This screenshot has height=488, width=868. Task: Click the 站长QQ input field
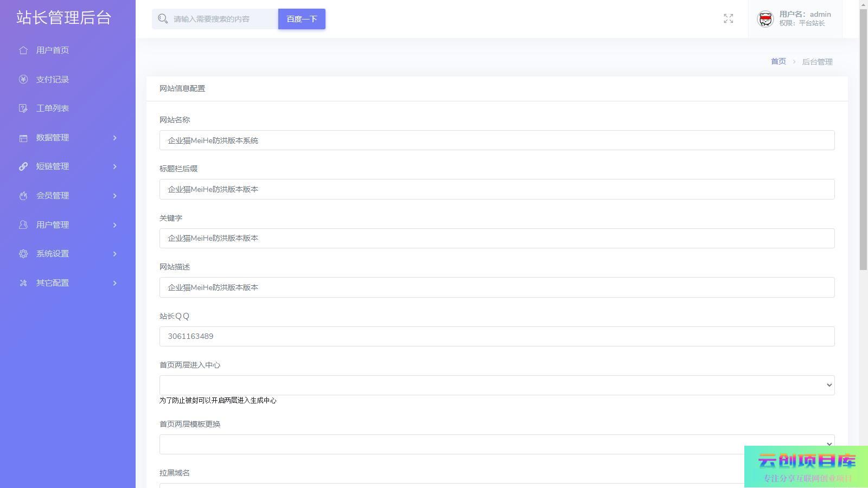tap(496, 336)
